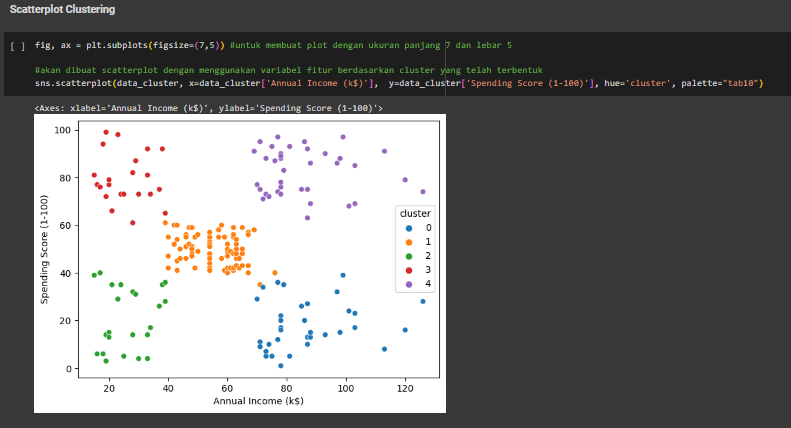Click the 120 tick on the x-axis
791x428 pixels.
tap(405, 387)
